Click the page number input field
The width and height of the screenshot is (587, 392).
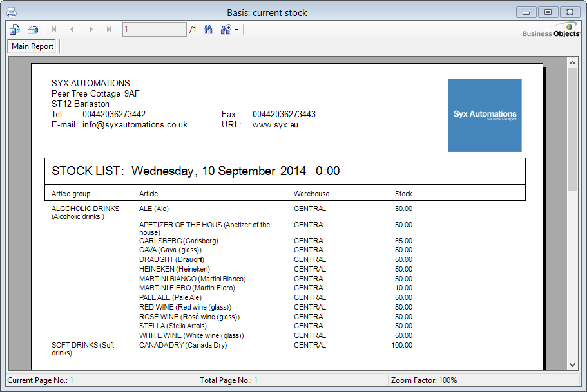coord(154,30)
